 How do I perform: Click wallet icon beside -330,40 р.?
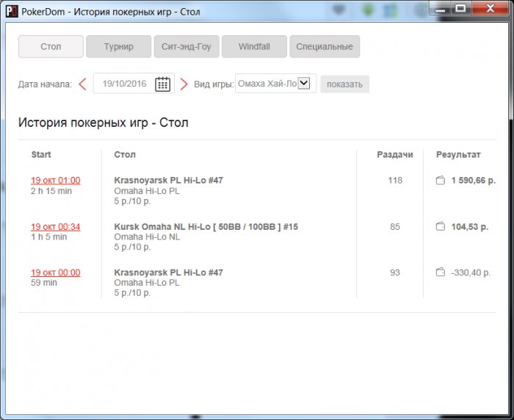(x=441, y=272)
